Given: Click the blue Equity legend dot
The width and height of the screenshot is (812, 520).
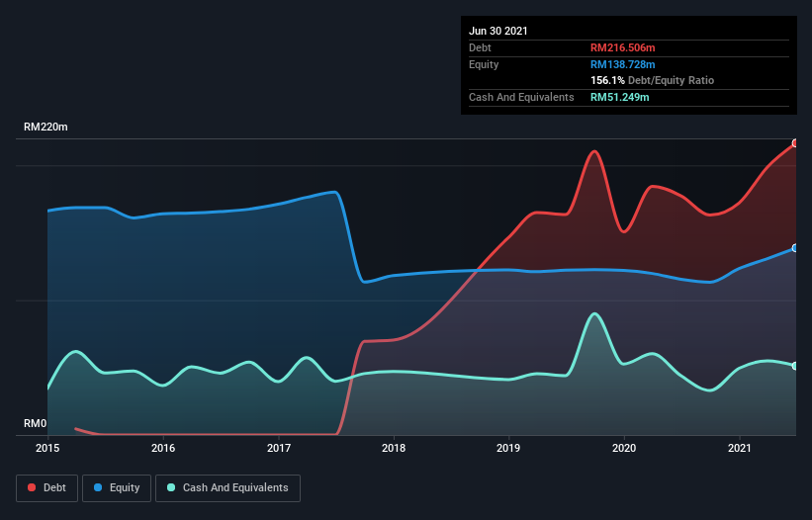Looking at the screenshot, I should click(98, 487).
